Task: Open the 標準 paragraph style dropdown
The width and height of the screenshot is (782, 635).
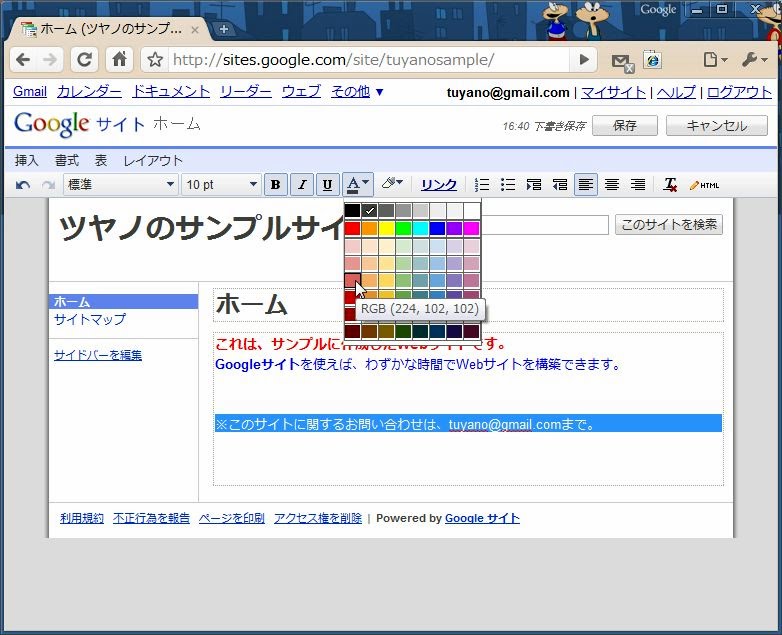Action: [x=120, y=185]
